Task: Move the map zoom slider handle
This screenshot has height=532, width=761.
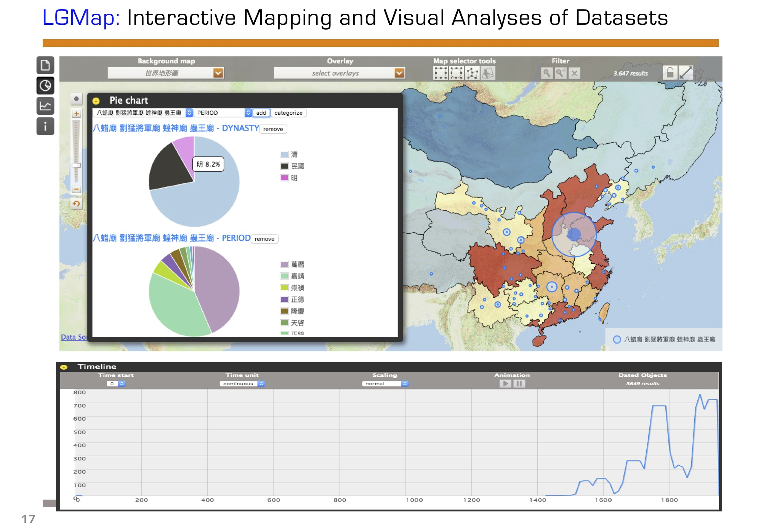Action: click(x=76, y=165)
